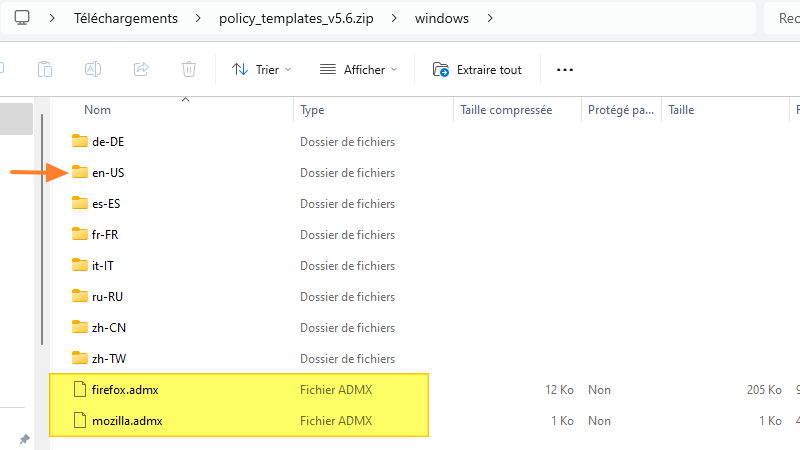This screenshot has height=450, width=800.
Task: Sort by Taille compressée column header
Action: click(506, 110)
